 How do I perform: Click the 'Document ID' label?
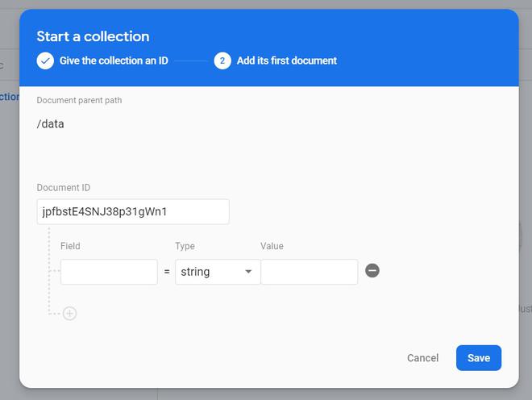(64, 188)
